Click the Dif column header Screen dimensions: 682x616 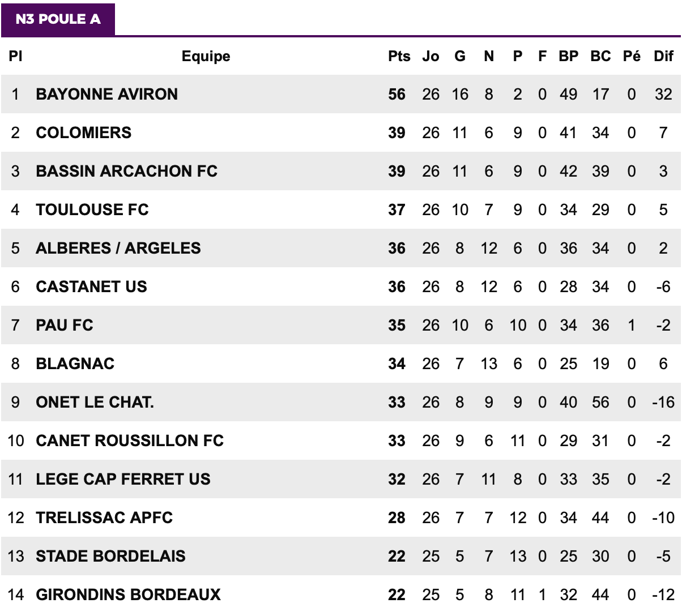(x=663, y=56)
